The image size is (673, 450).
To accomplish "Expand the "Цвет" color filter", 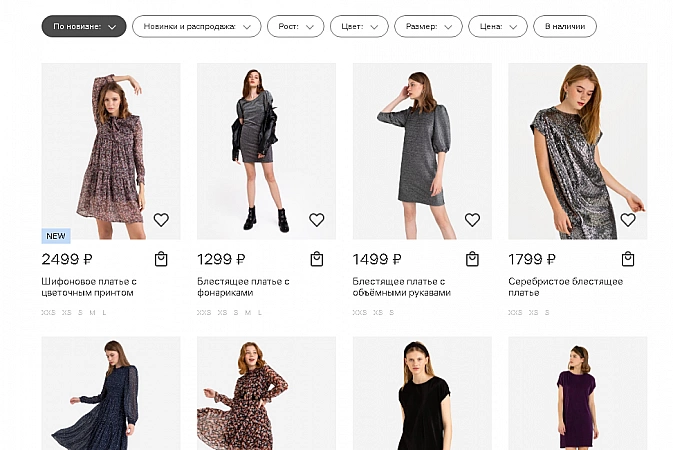I will pos(360,26).
